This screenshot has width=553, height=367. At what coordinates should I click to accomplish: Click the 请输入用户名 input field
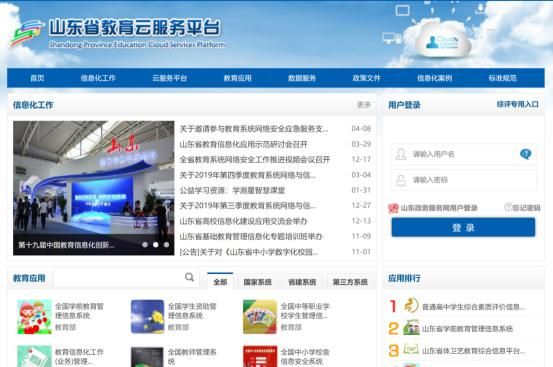(464, 154)
